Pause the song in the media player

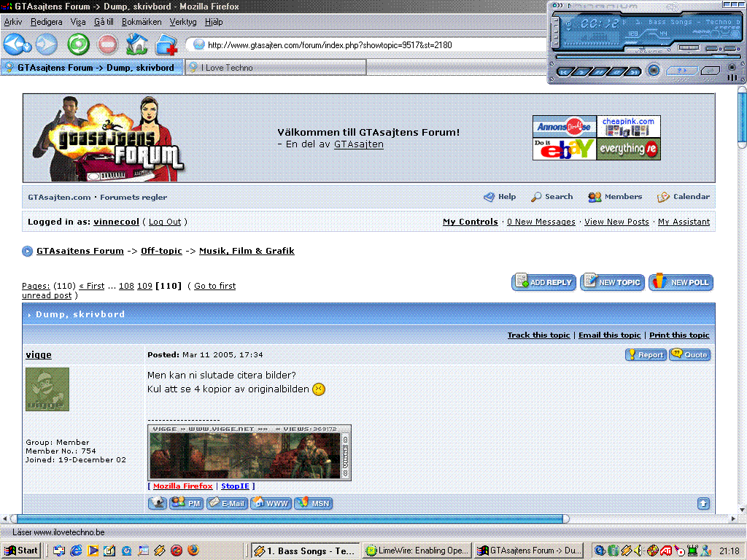(x=599, y=72)
